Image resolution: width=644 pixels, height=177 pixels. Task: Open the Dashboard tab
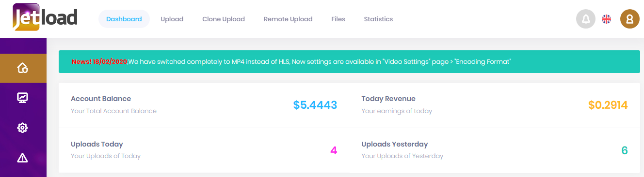(124, 19)
